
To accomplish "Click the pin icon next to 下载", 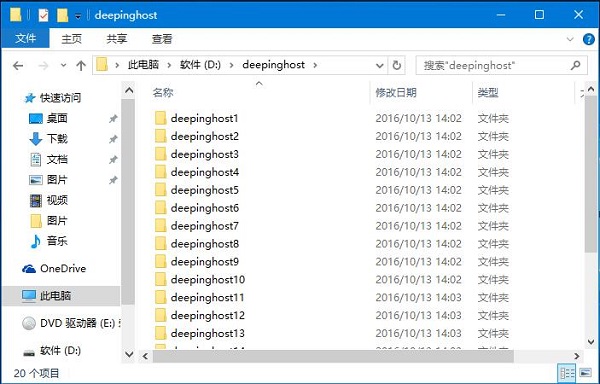I will pos(113,139).
